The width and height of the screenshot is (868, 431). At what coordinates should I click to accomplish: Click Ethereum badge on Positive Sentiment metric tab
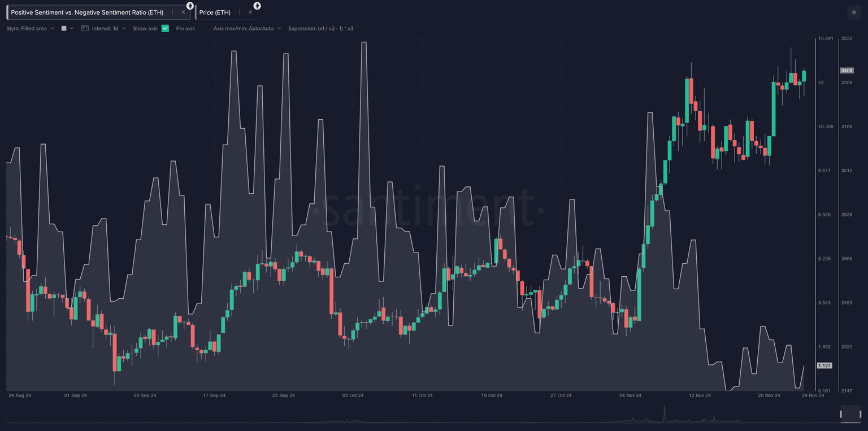pos(190,6)
